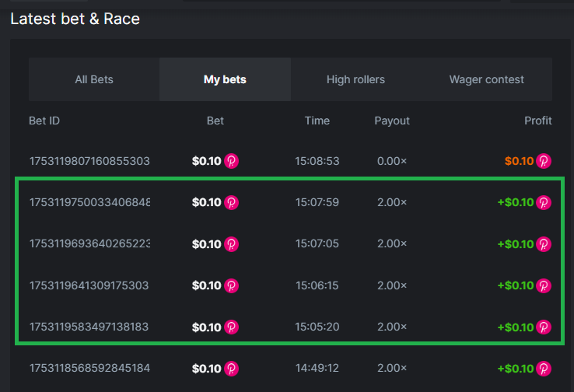Open bet ID starting 1753119807160855
The width and height of the screenshot is (574, 392).
coord(89,161)
